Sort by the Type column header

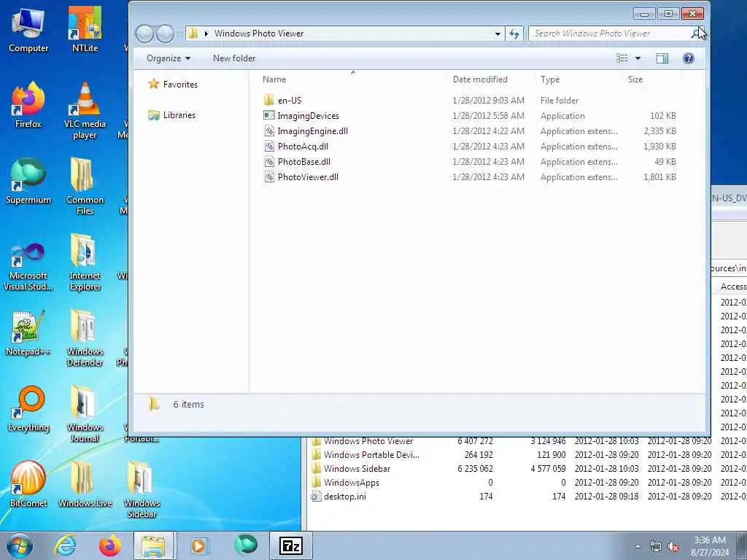click(x=578, y=79)
